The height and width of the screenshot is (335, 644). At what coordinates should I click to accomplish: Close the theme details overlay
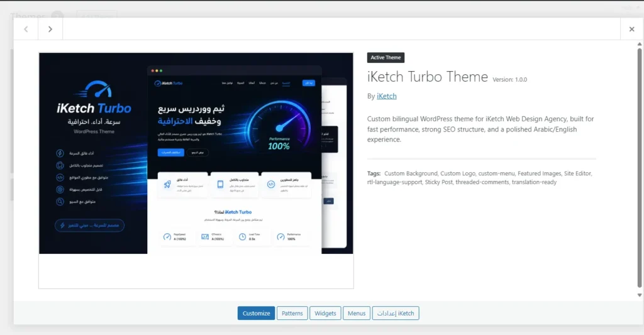pyautogui.click(x=631, y=29)
